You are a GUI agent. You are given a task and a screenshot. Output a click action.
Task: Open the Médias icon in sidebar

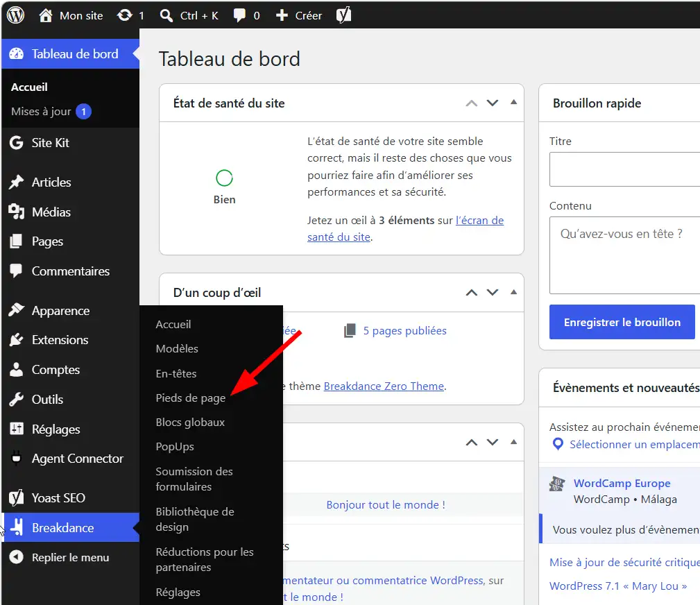coord(17,212)
